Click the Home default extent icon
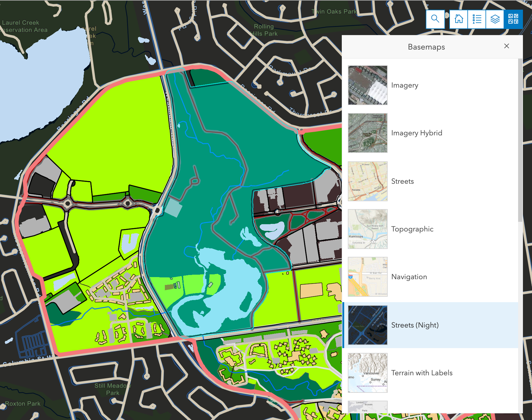Screen dimensions: 532x420 [x=459, y=19]
